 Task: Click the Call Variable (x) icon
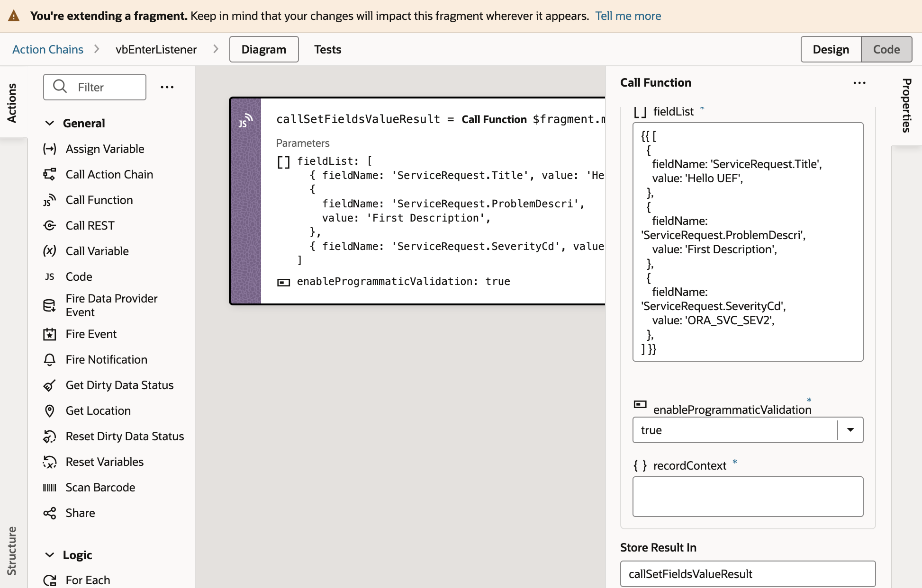(x=50, y=251)
